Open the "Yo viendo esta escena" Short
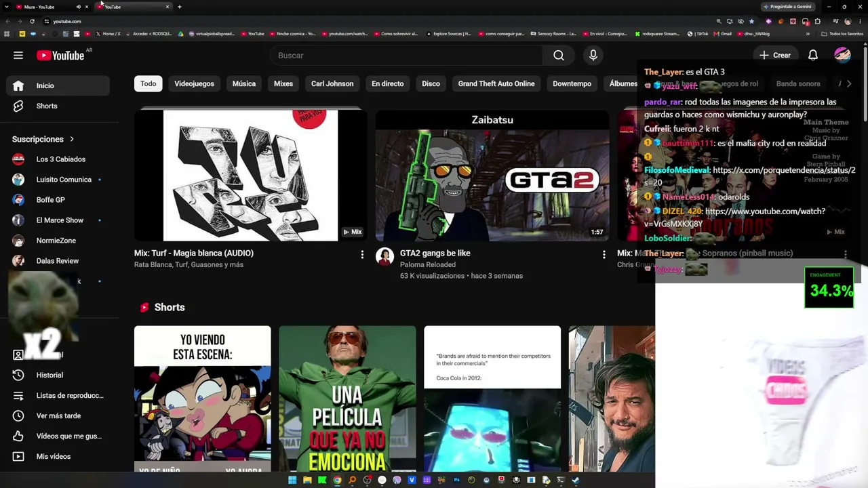Screen dimensions: 868x488 coord(202,399)
